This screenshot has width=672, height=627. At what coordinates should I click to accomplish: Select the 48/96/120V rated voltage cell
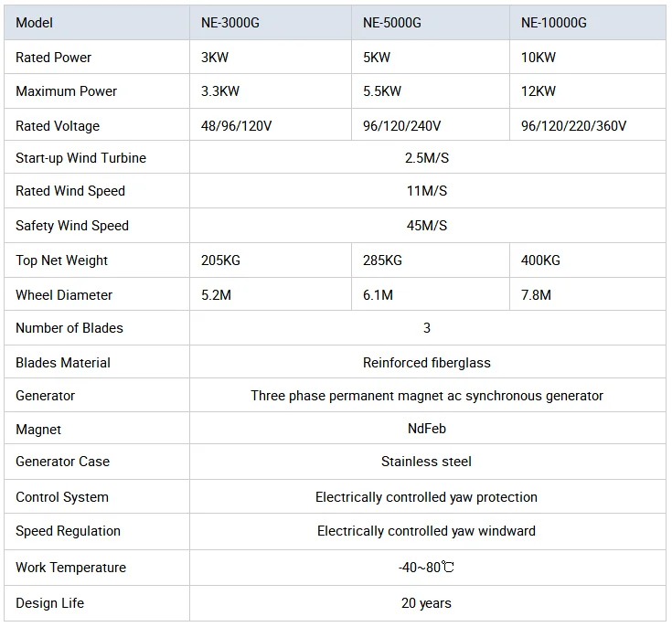(x=271, y=126)
